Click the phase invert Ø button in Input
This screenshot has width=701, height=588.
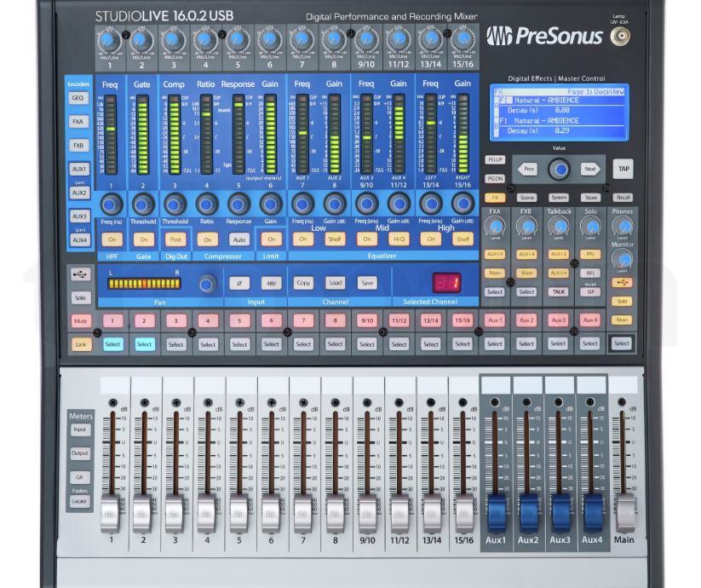coord(239,283)
